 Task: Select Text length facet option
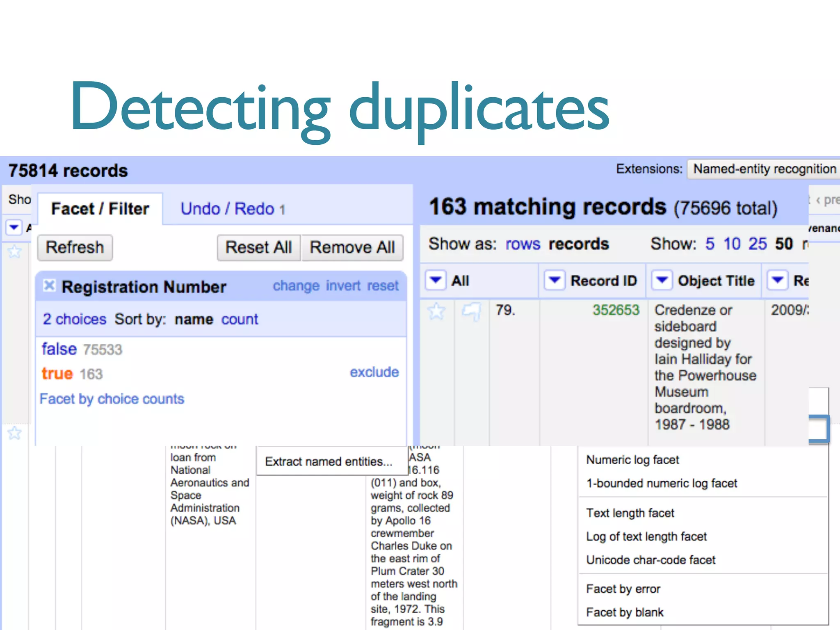(x=630, y=513)
